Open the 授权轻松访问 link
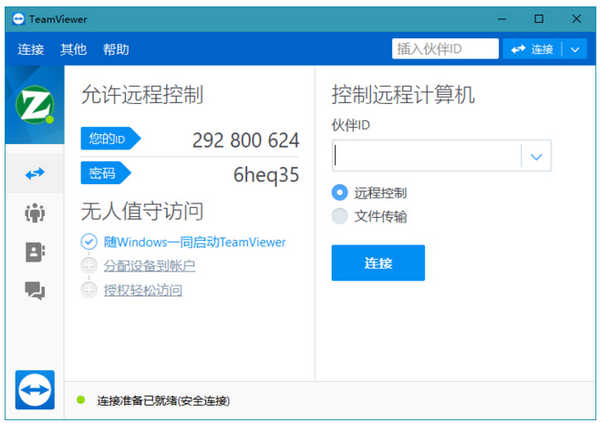This screenshot has width=600, height=423. [x=143, y=290]
